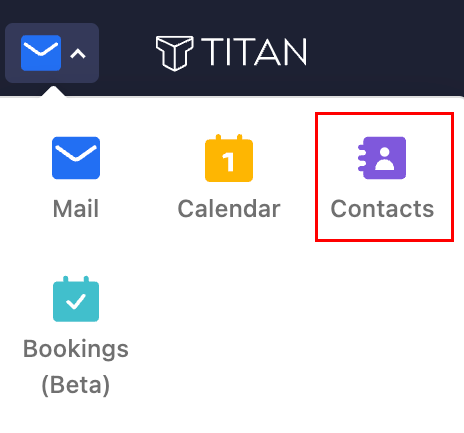Open the orange Calendar icon
Screen dimensions: 464x433
[229, 158]
